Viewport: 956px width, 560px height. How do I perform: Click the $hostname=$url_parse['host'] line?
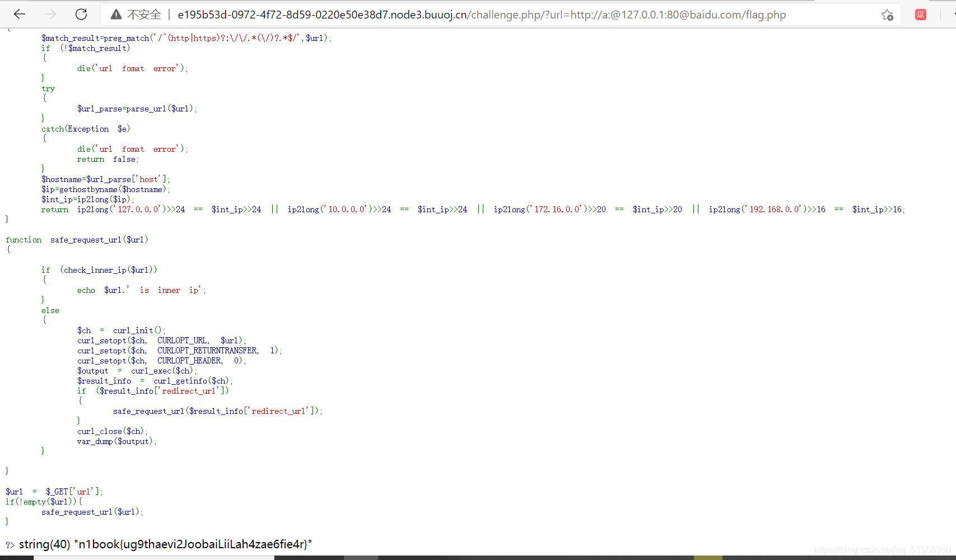(x=105, y=179)
